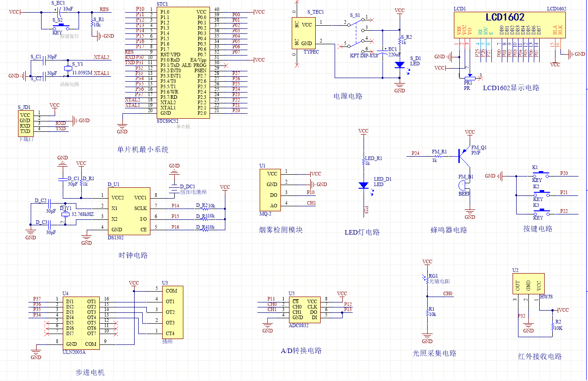Select the power indicator LED S_D1
Viewport: 588px width, 381px height.
pos(399,65)
